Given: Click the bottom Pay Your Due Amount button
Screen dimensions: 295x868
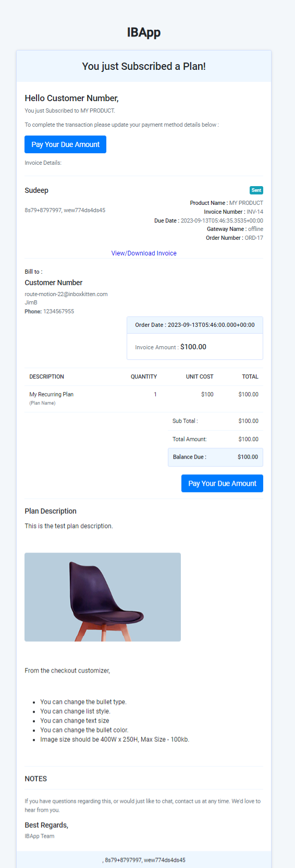Looking at the screenshot, I should 222,483.
